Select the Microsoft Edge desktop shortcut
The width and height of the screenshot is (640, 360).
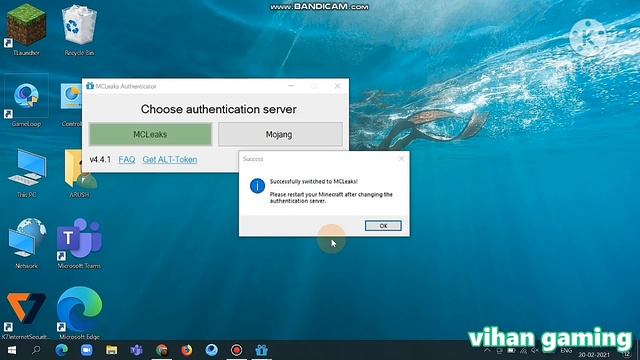click(x=79, y=313)
